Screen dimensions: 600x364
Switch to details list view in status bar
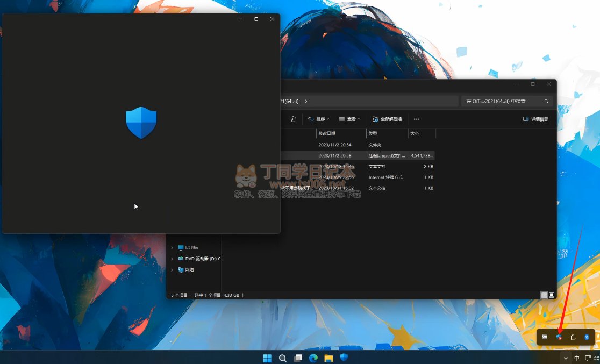click(x=544, y=295)
